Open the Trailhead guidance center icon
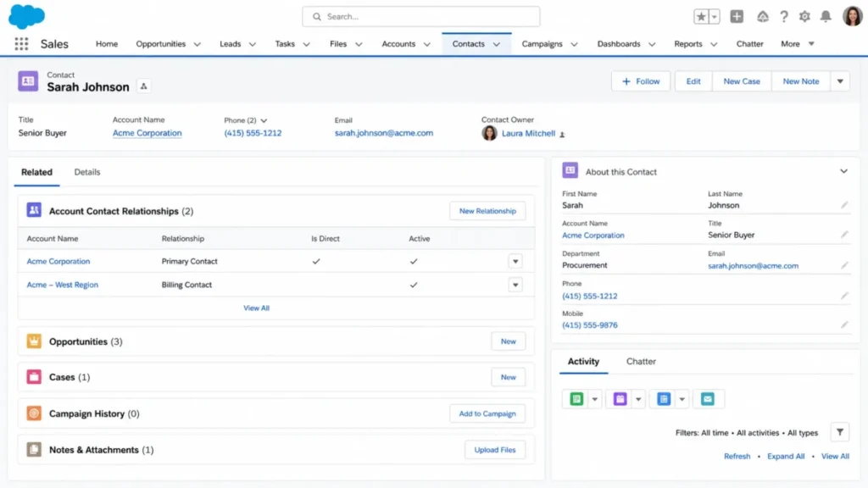868x488 pixels. (x=763, y=17)
